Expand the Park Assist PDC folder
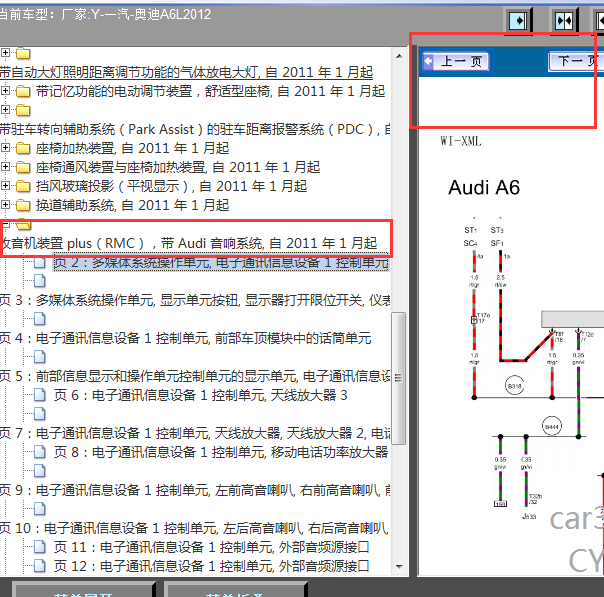 (5, 110)
